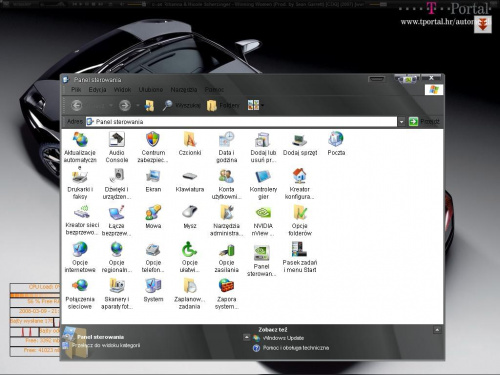Open the Windows Update link
The width and height of the screenshot is (500, 375).
(x=283, y=338)
